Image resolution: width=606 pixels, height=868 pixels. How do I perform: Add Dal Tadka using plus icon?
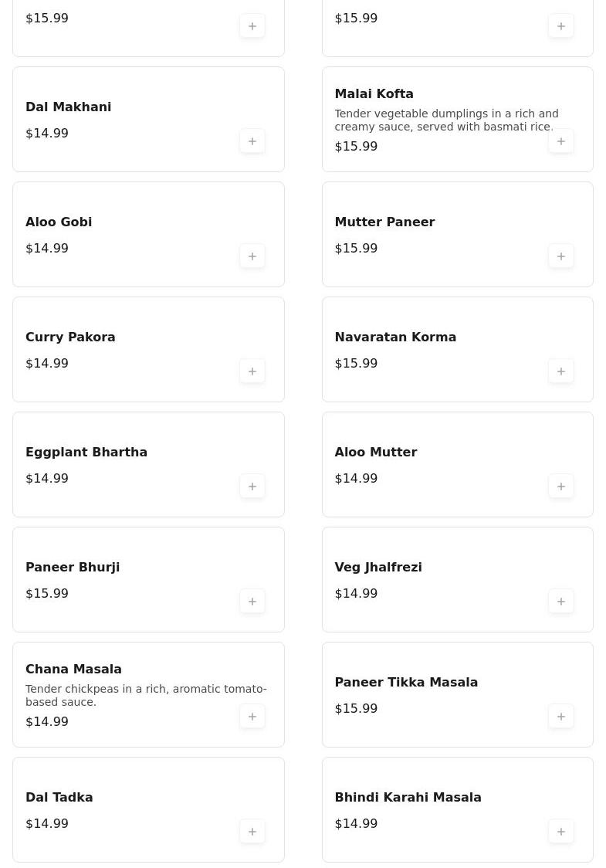(x=252, y=832)
